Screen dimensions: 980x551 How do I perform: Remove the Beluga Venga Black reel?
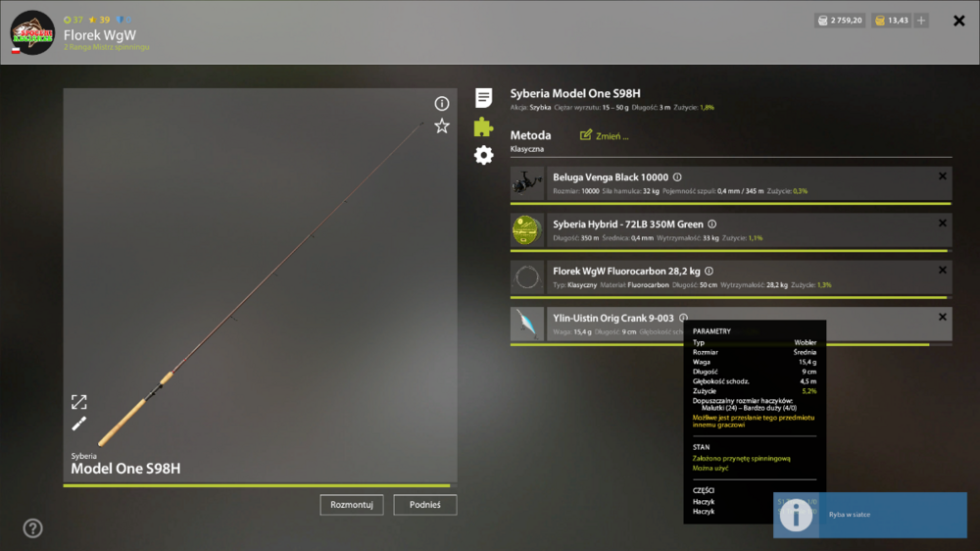point(943,176)
